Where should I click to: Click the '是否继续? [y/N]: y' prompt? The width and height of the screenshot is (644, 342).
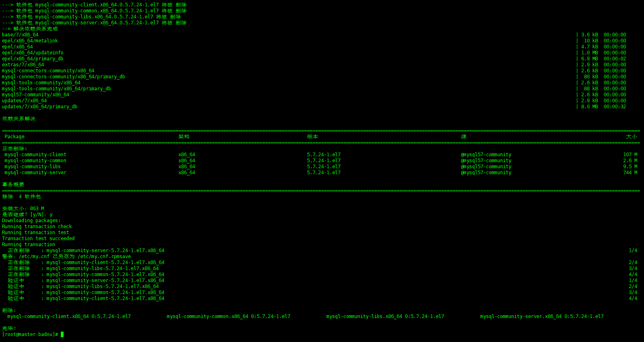point(27,215)
